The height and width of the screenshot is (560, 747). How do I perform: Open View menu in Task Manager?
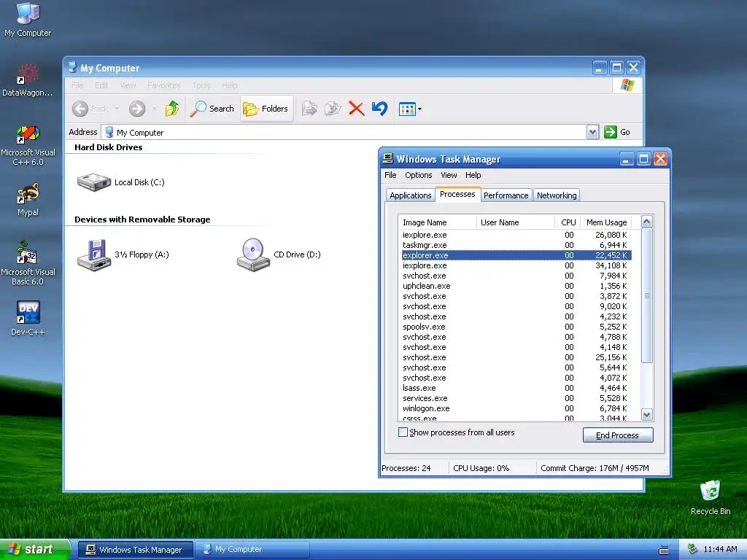click(x=449, y=175)
